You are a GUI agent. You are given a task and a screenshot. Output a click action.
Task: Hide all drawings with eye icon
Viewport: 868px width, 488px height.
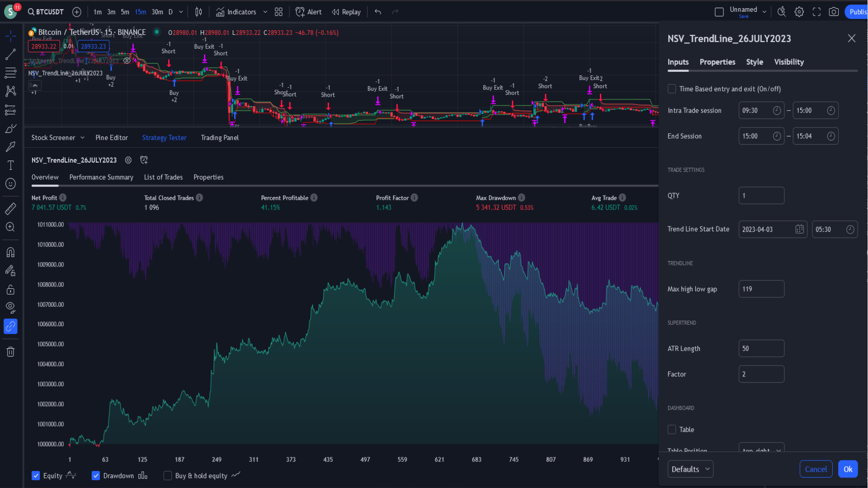pos(10,308)
